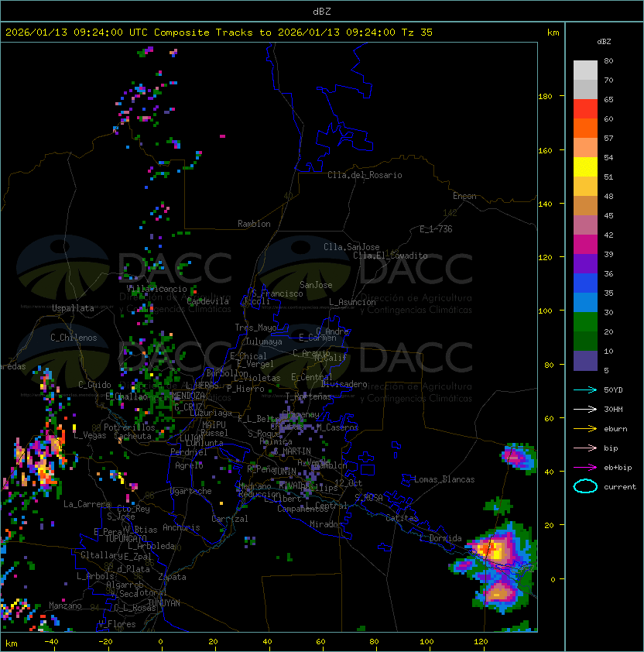
Task: Click the '50YD' legend label
Action: (613, 389)
